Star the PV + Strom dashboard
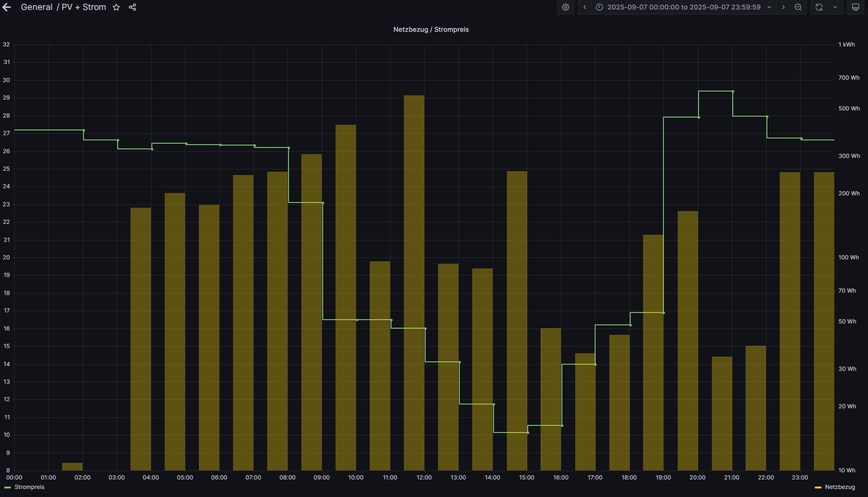868x497 pixels. (116, 7)
